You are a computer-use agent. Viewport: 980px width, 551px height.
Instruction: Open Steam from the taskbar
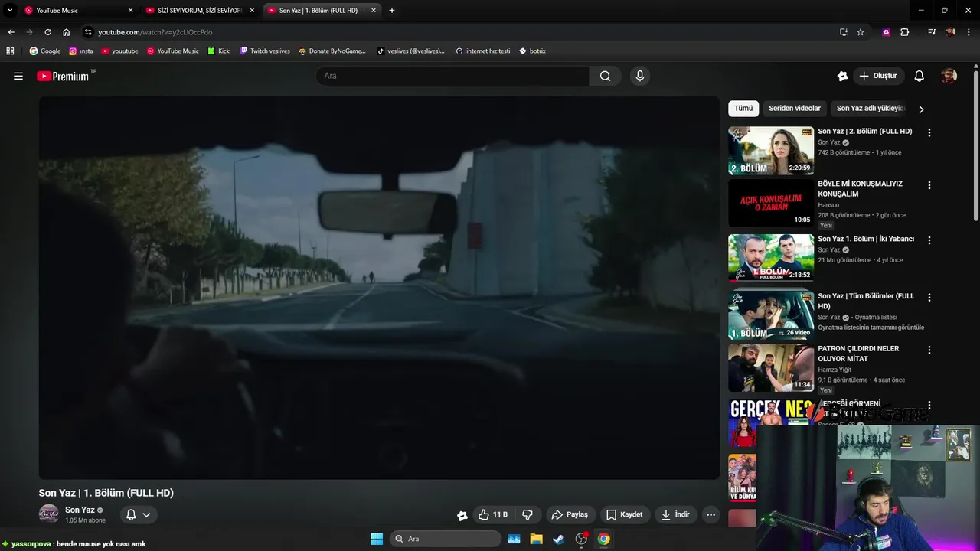pos(559,539)
